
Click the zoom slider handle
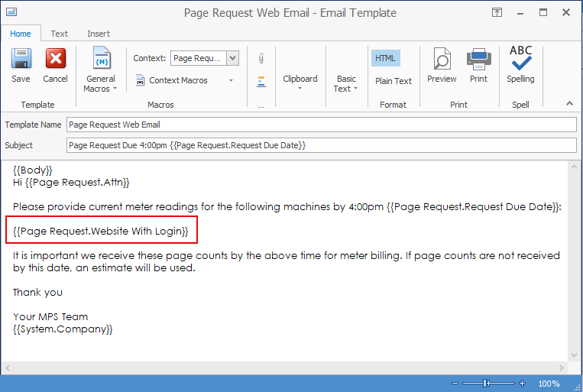point(486,383)
